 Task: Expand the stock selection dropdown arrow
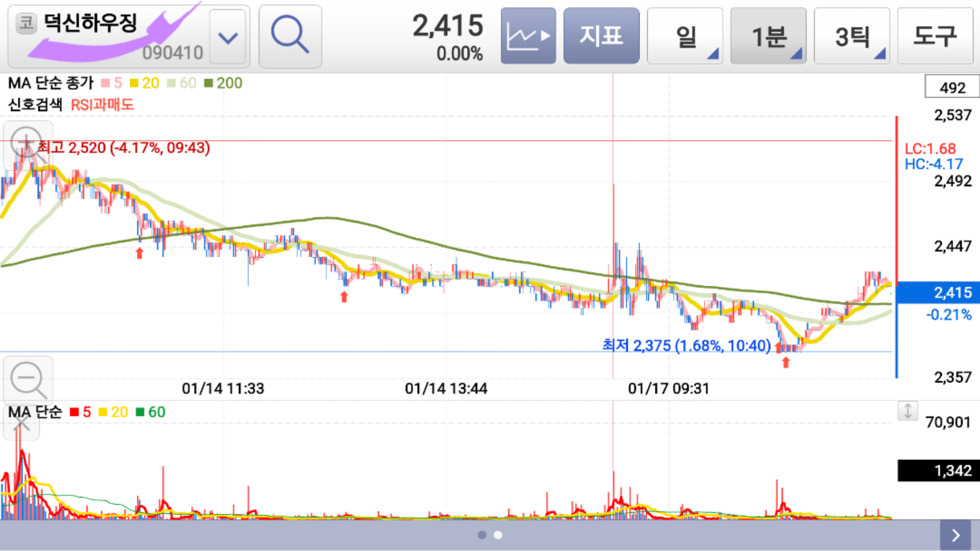coord(228,37)
